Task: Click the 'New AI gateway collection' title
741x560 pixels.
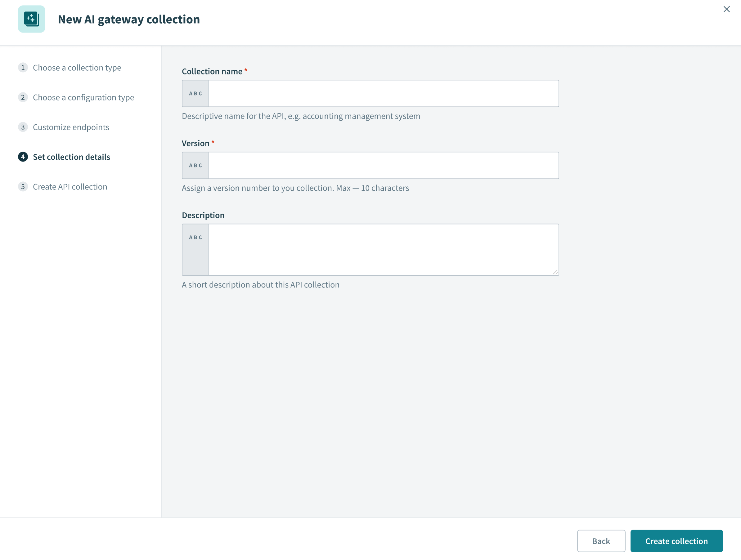Action: (x=129, y=20)
